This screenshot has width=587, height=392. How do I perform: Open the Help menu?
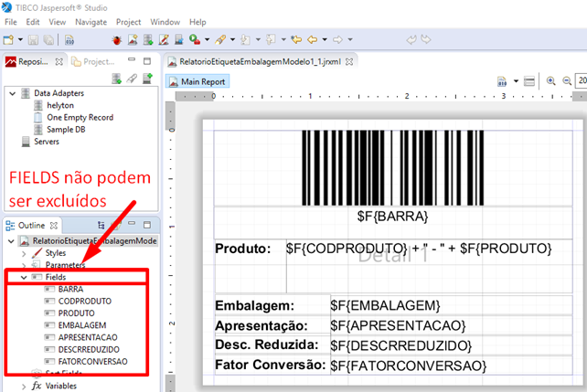pyautogui.click(x=197, y=22)
